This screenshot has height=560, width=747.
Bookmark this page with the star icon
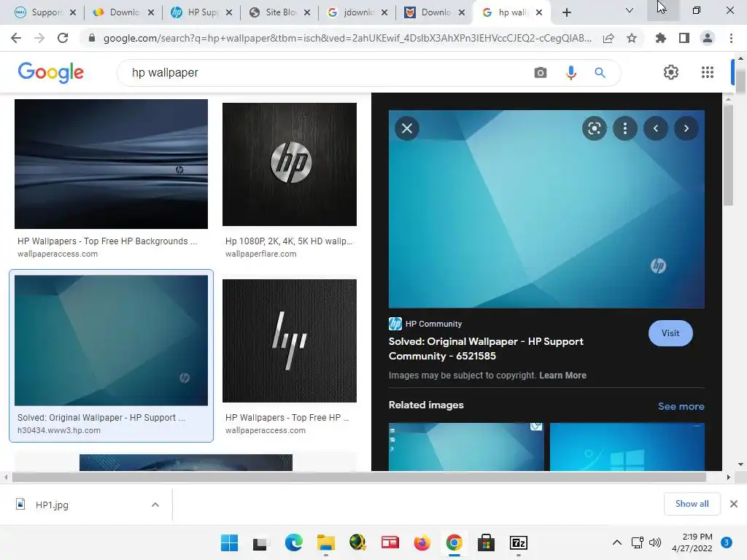[632, 38]
